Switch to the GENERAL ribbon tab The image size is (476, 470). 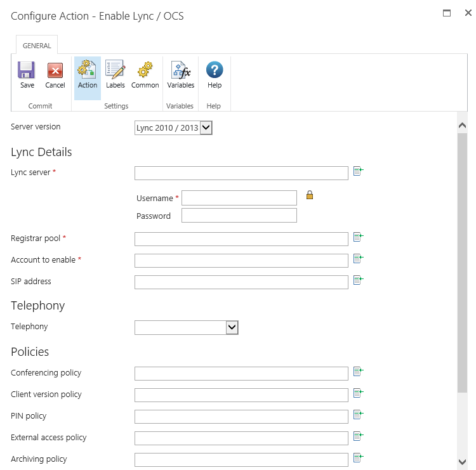(37, 46)
